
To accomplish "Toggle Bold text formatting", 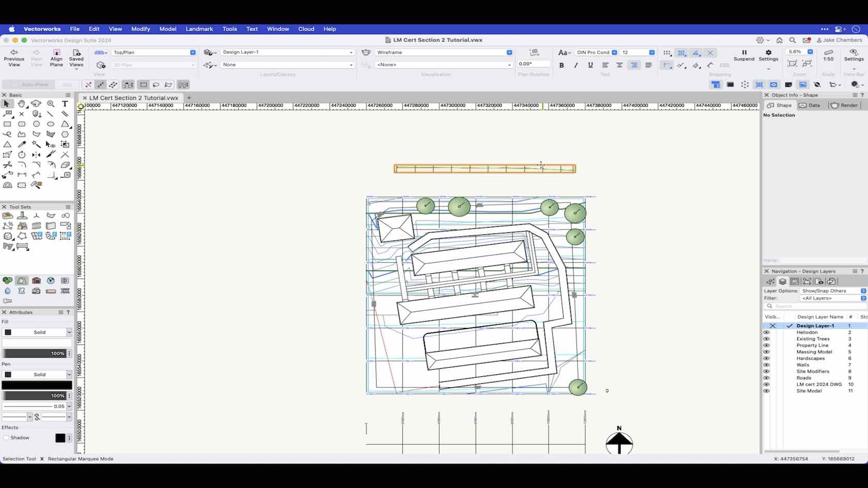I will click(x=562, y=65).
